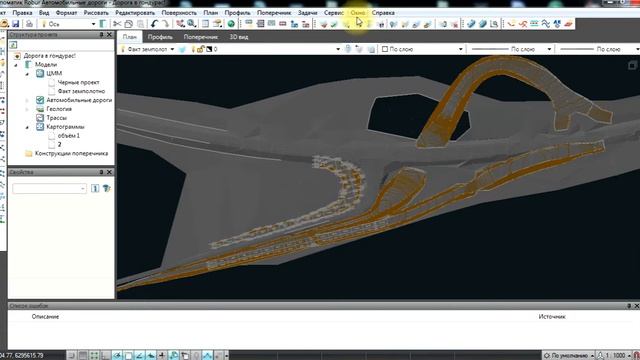Open the Сервис menu
Viewport: 640px width, 360px height.
coord(334,13)
